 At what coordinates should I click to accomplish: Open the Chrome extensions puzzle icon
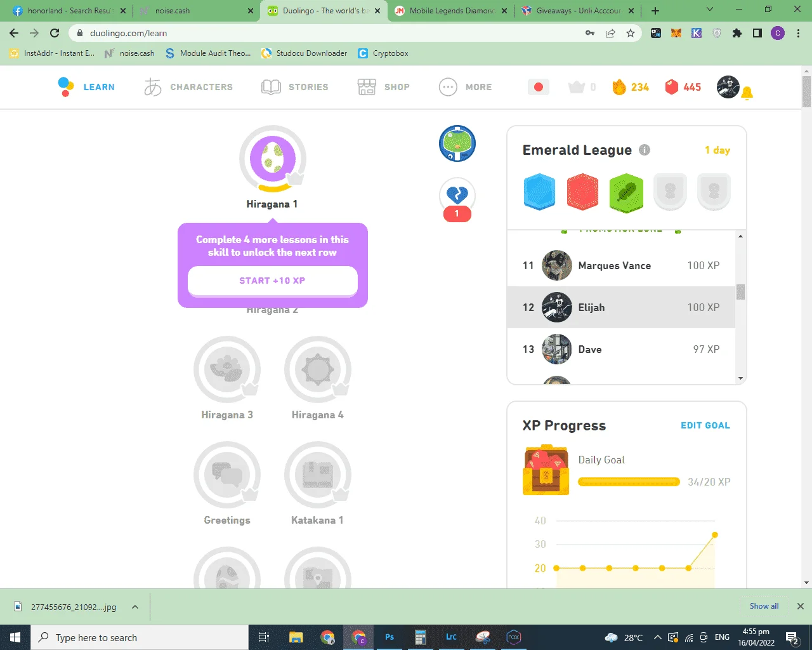[737, 33]
